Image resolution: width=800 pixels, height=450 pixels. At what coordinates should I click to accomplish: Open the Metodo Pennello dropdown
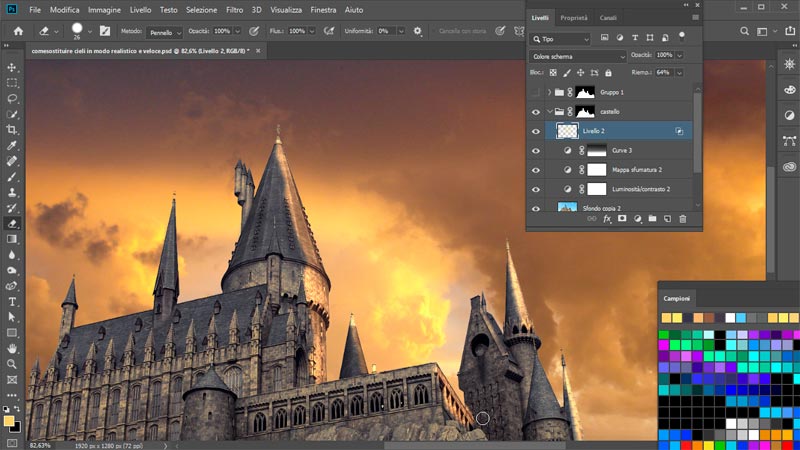pyautogui.click(x=164, y=32)
